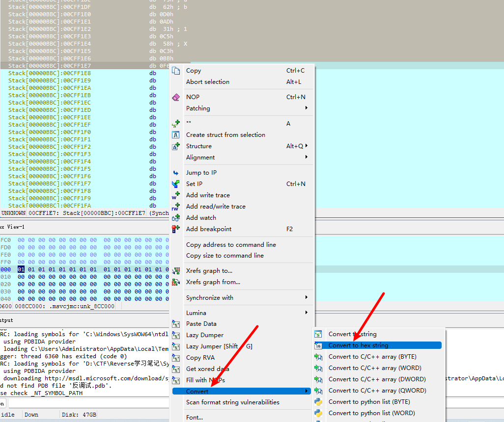The width and height of the screenshot is (504, 422).
Task: Click the Get xored data icon
Action: point(176,369)
